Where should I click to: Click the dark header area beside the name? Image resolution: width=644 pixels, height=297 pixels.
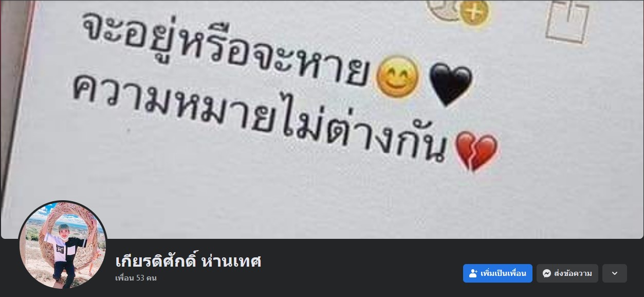(x=360, y=268)
